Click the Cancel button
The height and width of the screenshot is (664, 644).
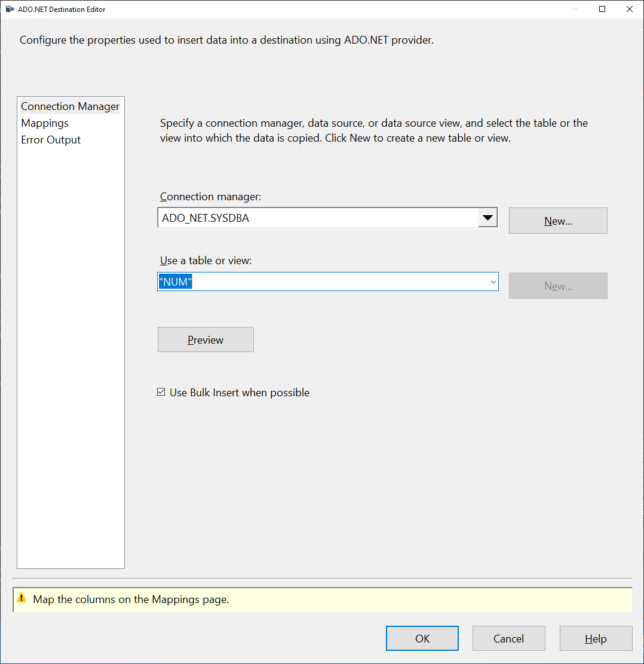(508, 638)
